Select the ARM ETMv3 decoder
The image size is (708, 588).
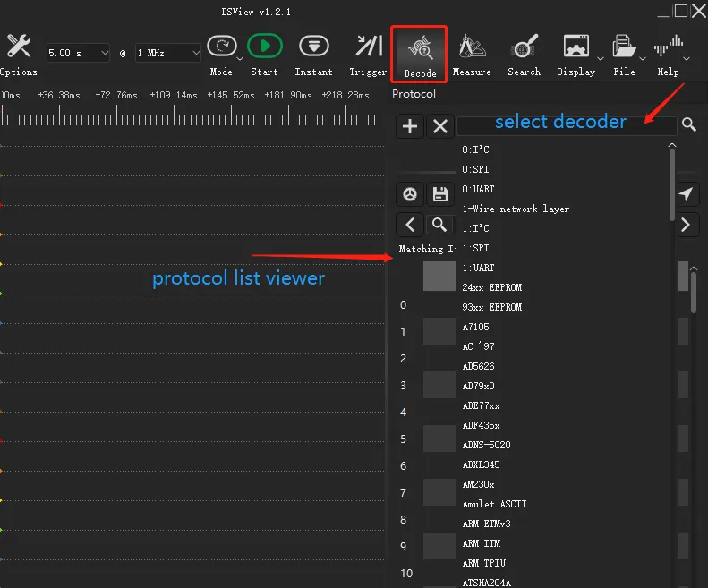[486, 524]
